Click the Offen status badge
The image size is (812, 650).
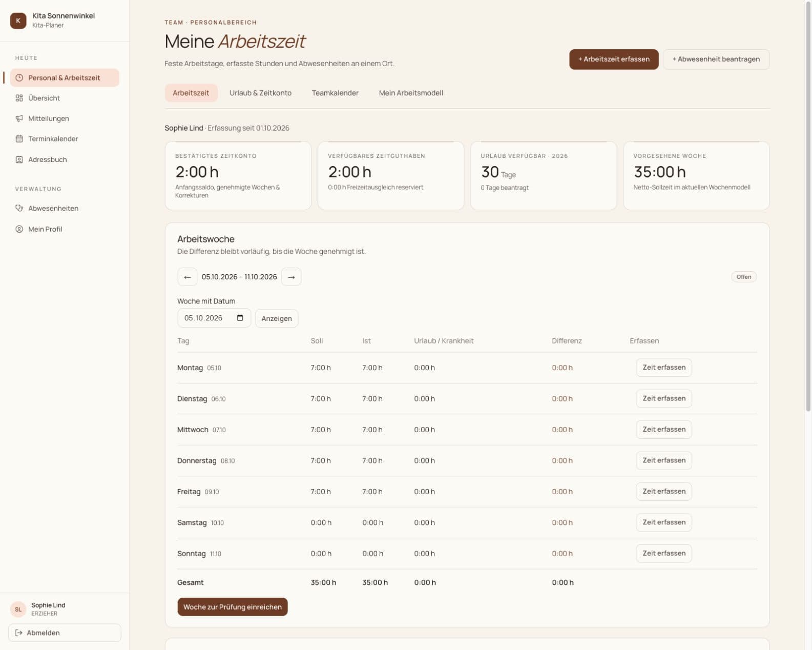point(744,277)
